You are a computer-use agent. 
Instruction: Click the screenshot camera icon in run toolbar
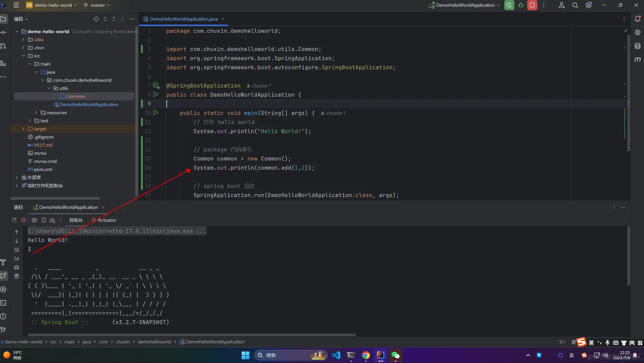pos(34,220)
